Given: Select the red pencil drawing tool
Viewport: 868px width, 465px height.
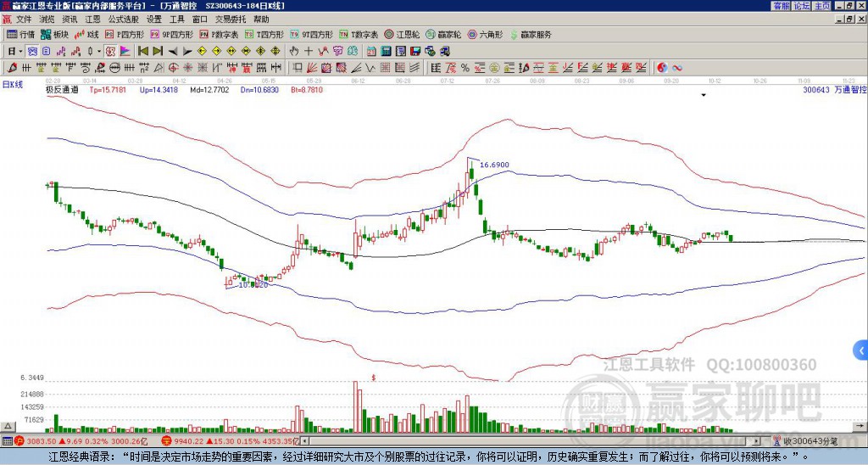Looking at the screenshot, I should [12, 68].
